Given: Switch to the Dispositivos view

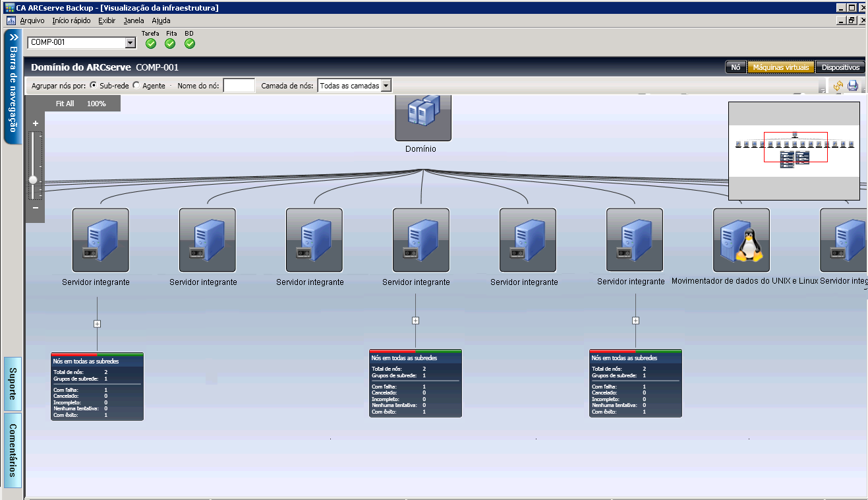Looking at the screenshot, I should pos(840,67).
